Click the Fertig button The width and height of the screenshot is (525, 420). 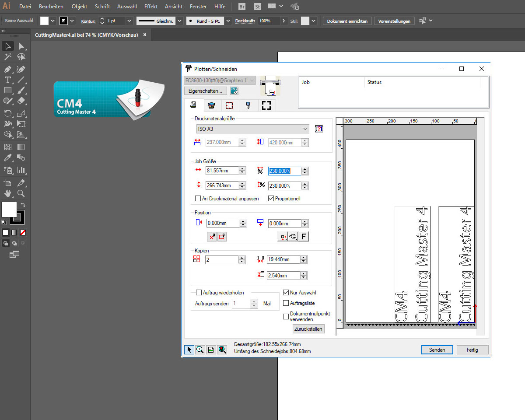[x=472, y=350]
